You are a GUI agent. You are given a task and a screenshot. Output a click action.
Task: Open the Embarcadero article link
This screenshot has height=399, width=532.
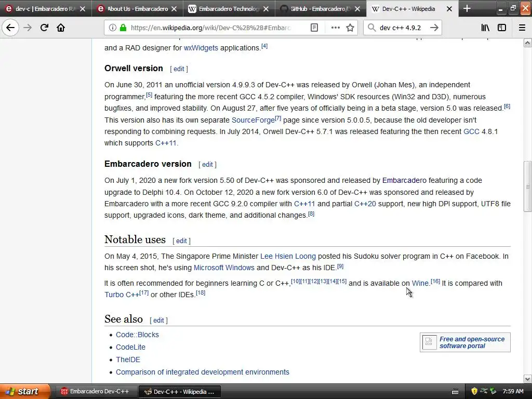(x=404, y=180)
